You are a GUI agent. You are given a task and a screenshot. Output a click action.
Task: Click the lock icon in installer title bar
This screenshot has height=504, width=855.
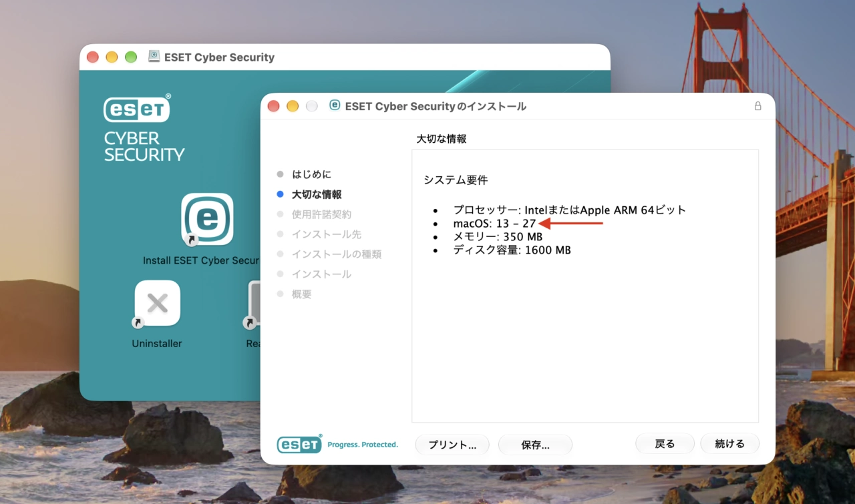pos(757,106)
